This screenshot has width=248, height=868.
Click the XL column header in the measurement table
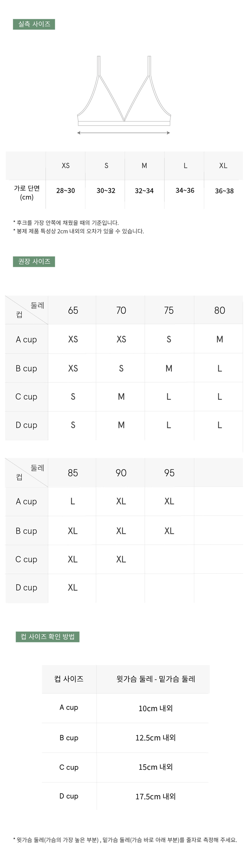pos(223,166)
